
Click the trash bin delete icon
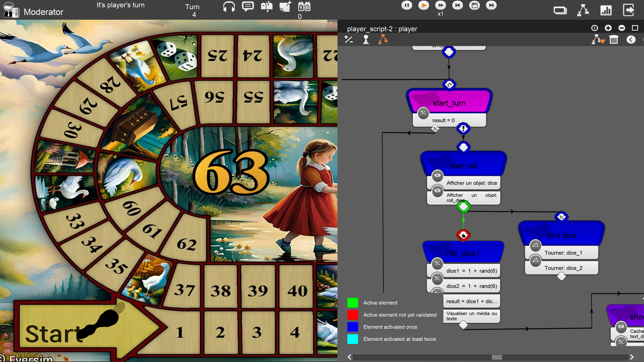tap(614, 39)
